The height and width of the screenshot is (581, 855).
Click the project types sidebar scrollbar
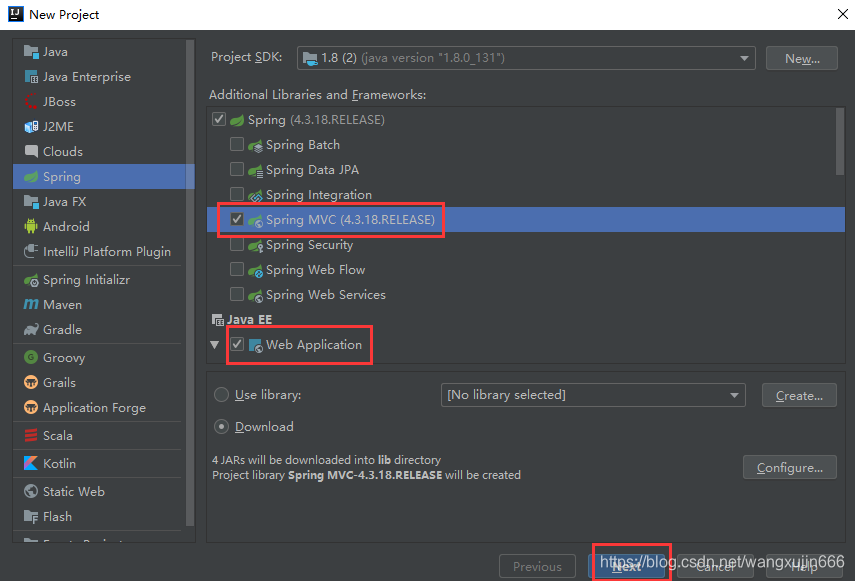pos(190,282)
